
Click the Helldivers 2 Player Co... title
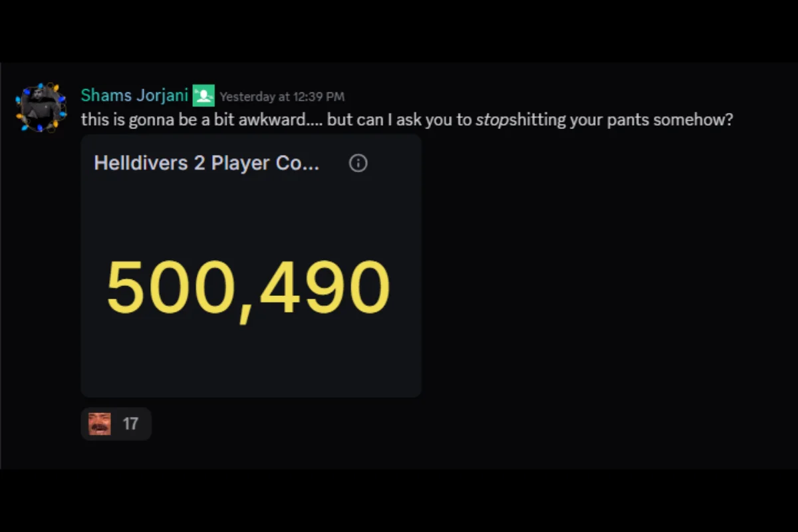click(206, 164)
